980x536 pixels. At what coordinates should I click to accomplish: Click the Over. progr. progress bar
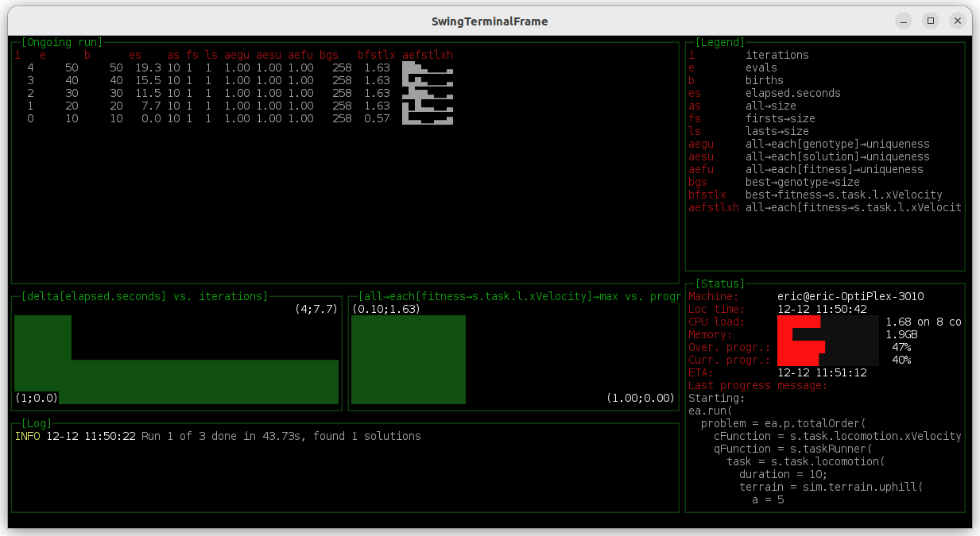801,347
